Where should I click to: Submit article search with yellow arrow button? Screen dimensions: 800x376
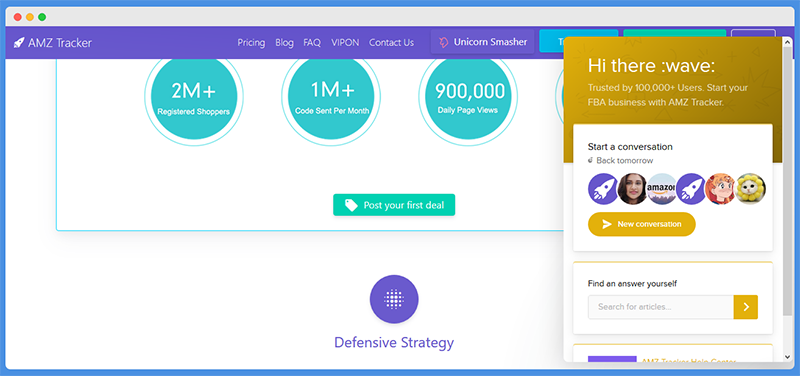(745, 307)
